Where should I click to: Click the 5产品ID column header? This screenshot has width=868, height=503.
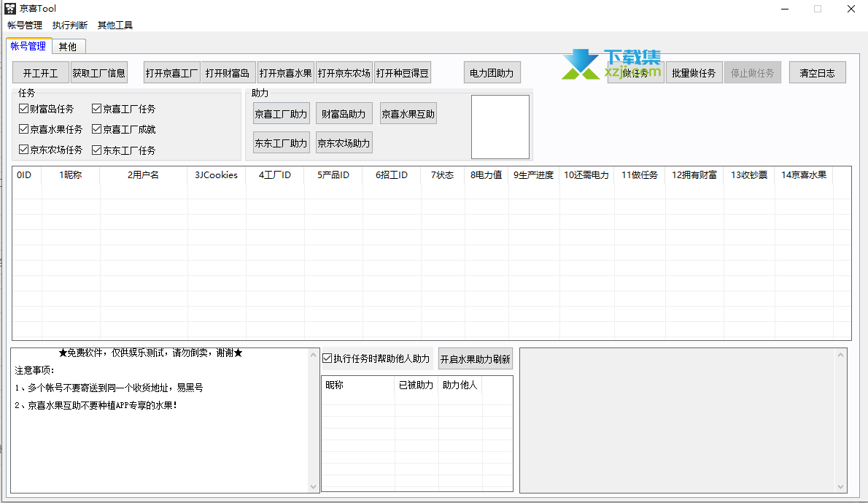click(333, 175)
